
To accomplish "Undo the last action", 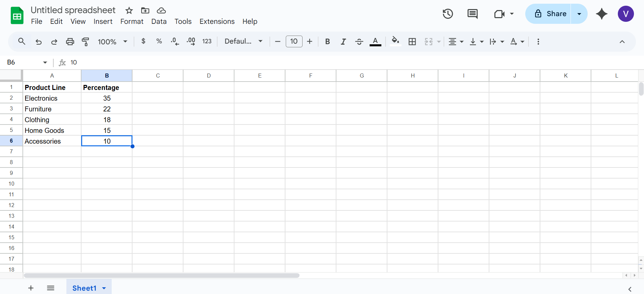I will pyautogui.click(x=39, y=42).
